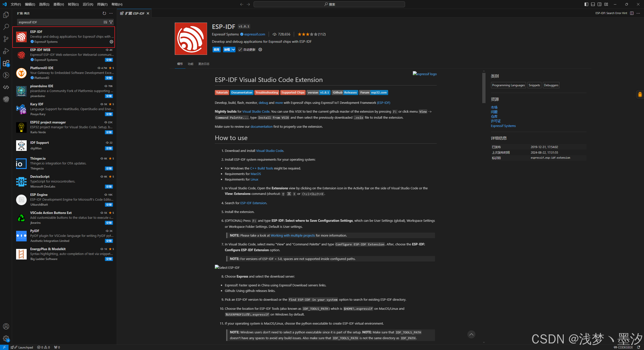Open the Manage settings gear at bottom left
Image resolution: width=644 pixels, height=350 pixels.
(x=6, y=339)
